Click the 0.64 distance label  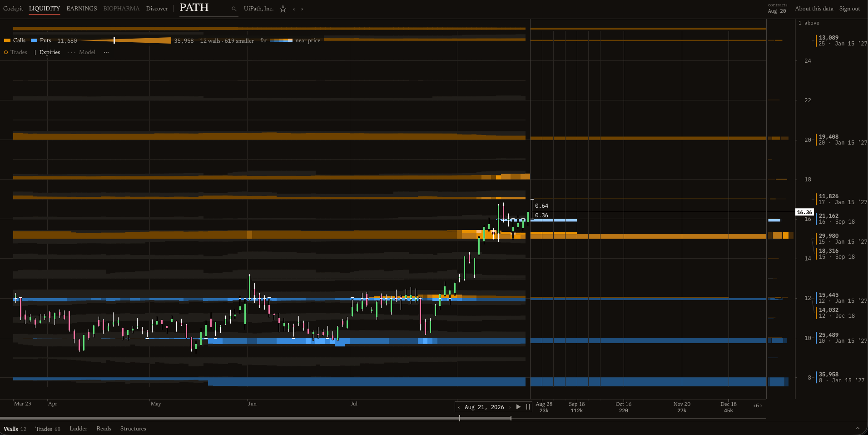point(541,206)
